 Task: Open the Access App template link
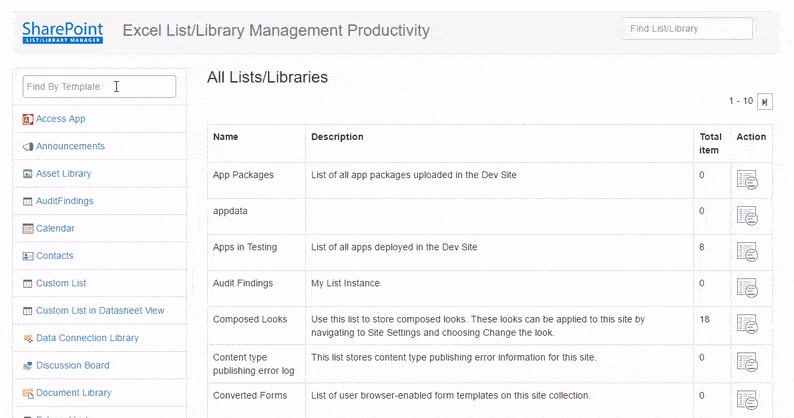(x=61, y=119)
